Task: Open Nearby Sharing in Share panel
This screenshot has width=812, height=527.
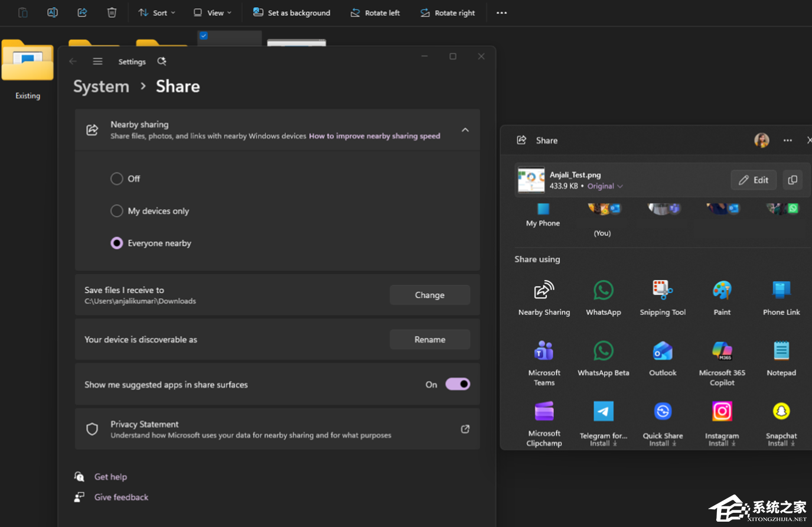Action: (544, 299)
